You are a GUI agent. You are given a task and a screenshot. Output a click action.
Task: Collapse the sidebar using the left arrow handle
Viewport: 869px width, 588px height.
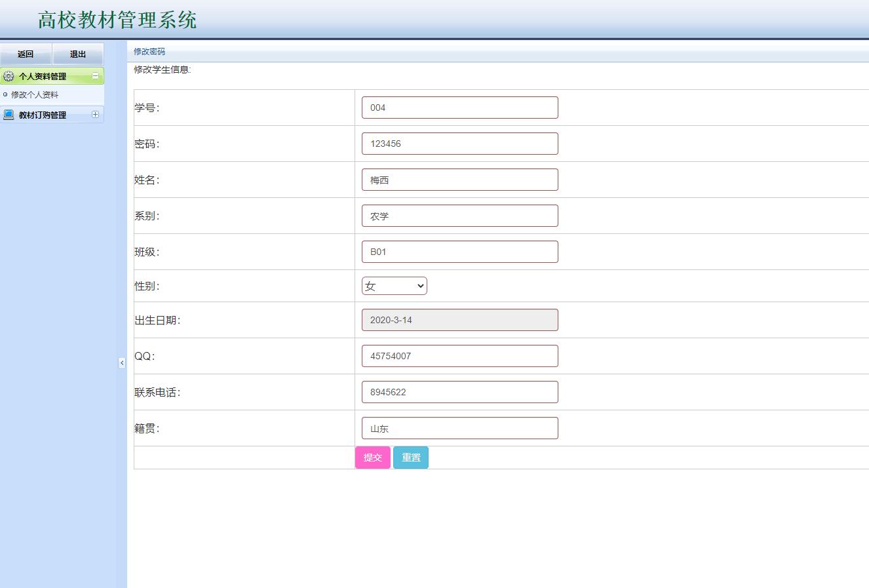click(x=122, y=363)
